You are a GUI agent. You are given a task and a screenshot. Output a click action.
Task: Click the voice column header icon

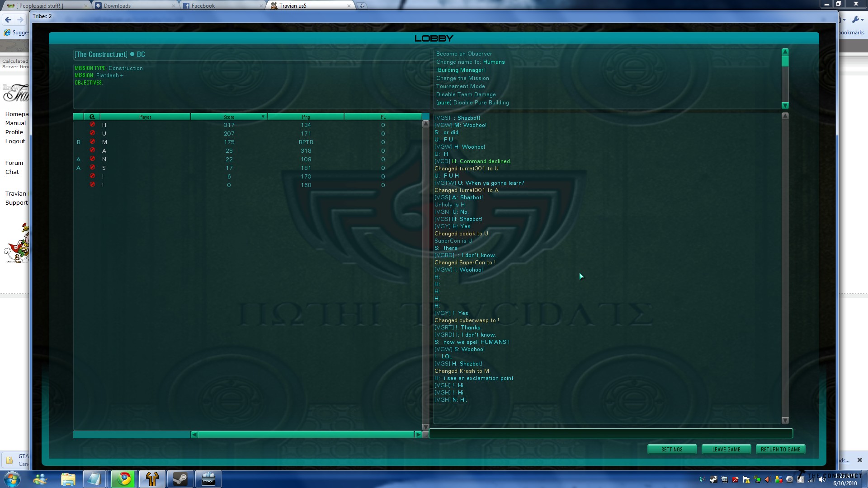click(x=92, y=117)
